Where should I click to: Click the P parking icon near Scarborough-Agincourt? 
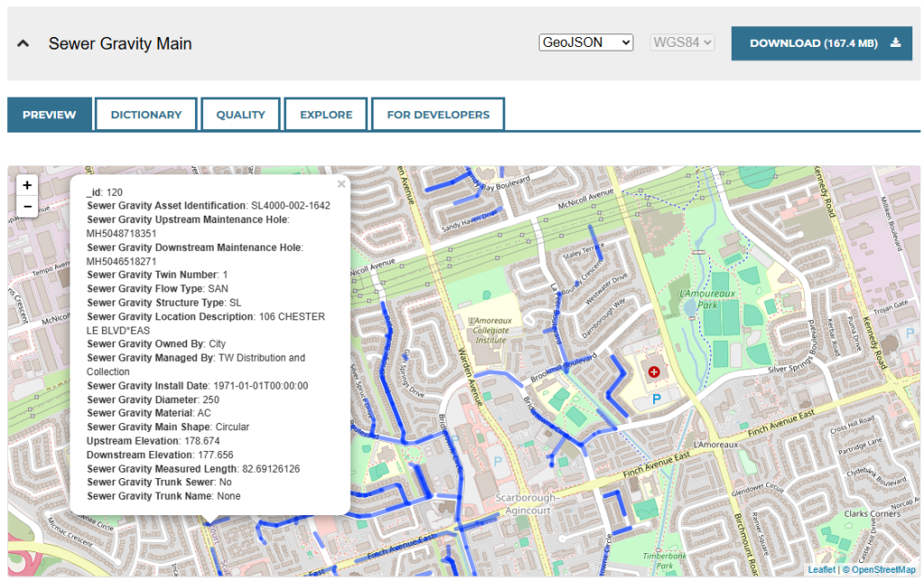[x=498, y=461]
